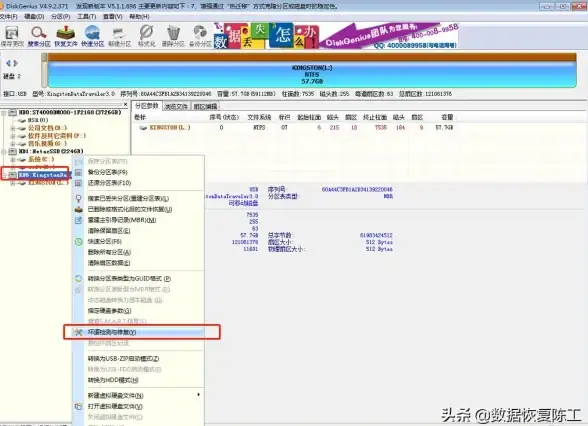Screen dimensions: 588x426
Task: Expand the 系统 partition node
Action: [x=12, y=159]
